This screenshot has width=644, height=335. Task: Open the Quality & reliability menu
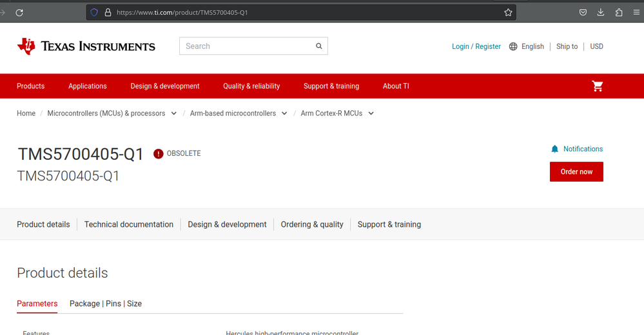[x=251, y=86]
